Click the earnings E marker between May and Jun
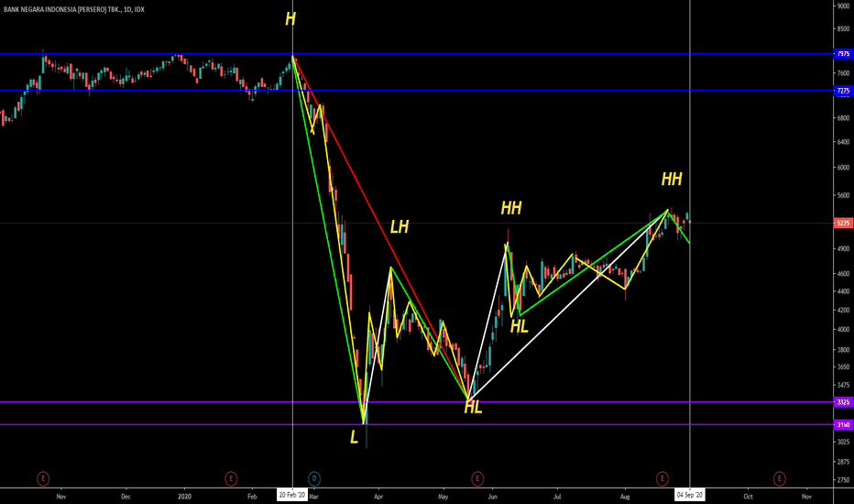Viewport: 854px width, 504px height. coord(477,479)
